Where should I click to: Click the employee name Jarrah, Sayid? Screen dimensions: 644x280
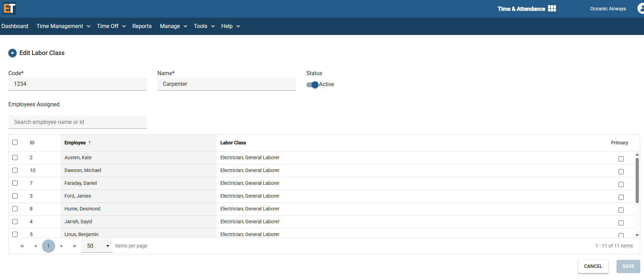tap(78, 222)
